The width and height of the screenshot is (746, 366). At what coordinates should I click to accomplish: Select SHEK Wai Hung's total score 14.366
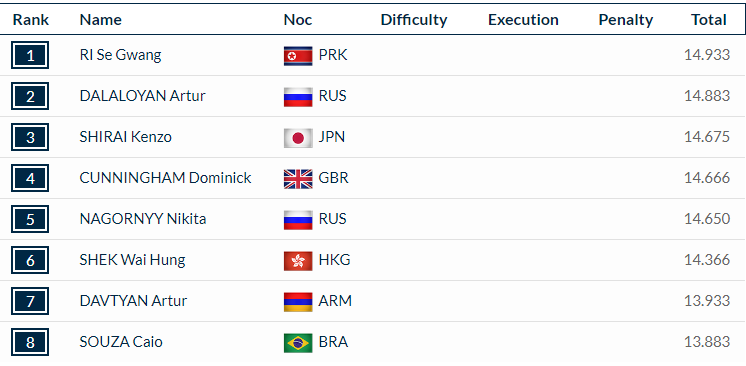click(707, 260)
